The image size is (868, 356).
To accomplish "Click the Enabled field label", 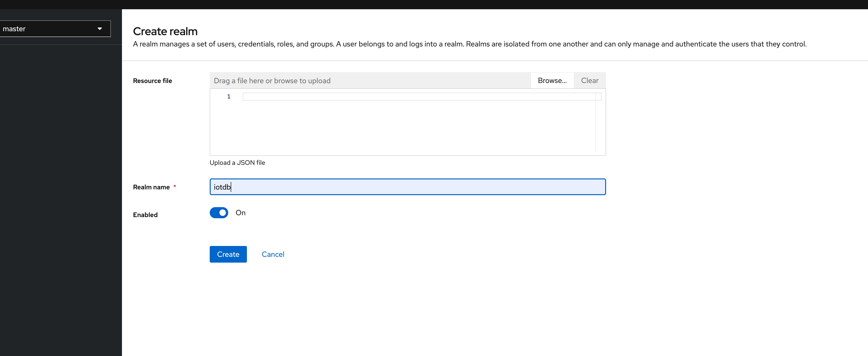I will [145, 215].
